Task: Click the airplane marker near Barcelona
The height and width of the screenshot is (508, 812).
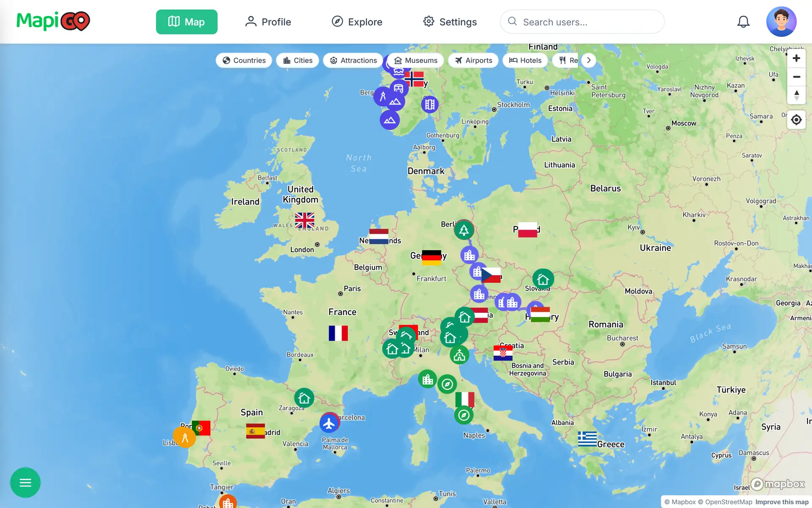Action: 329,423
